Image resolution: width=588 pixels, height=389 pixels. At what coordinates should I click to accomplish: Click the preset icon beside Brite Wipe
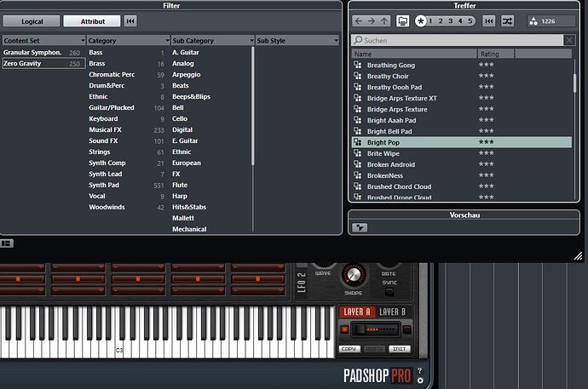(357, 153)
